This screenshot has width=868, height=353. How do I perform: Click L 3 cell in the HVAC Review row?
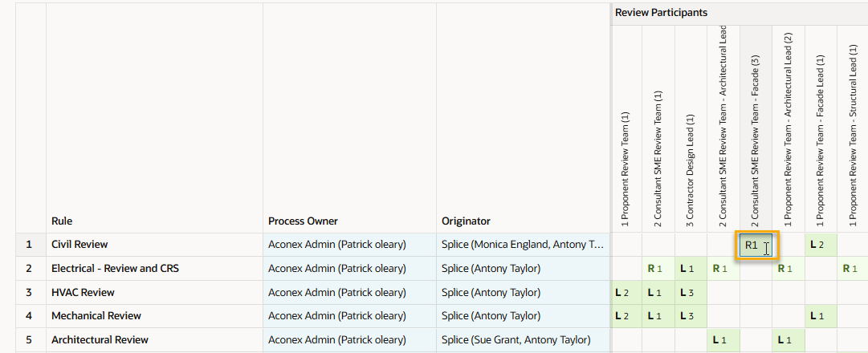pyautogui.click(x=690, y=293)
